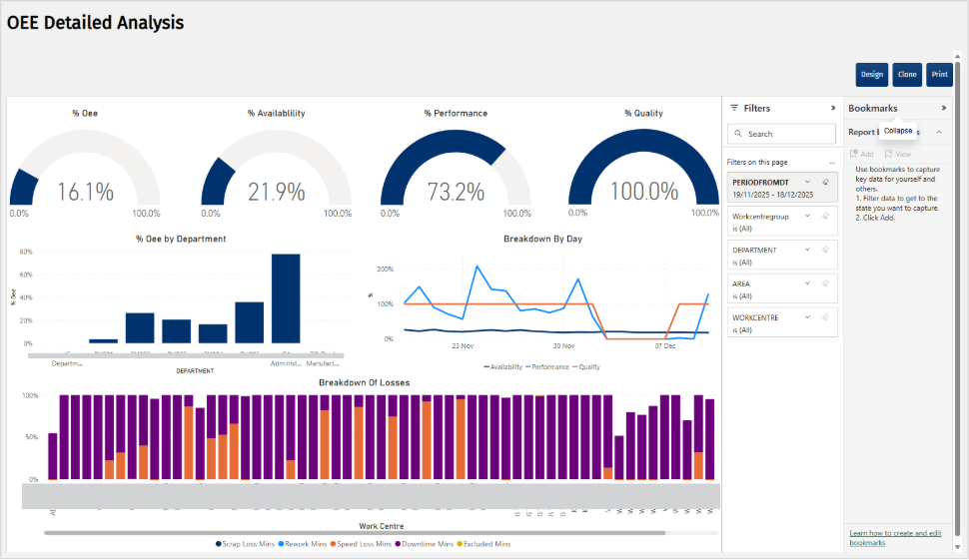
Task: Expand the Workcentregroup filter card
Action: click(807, 216)
